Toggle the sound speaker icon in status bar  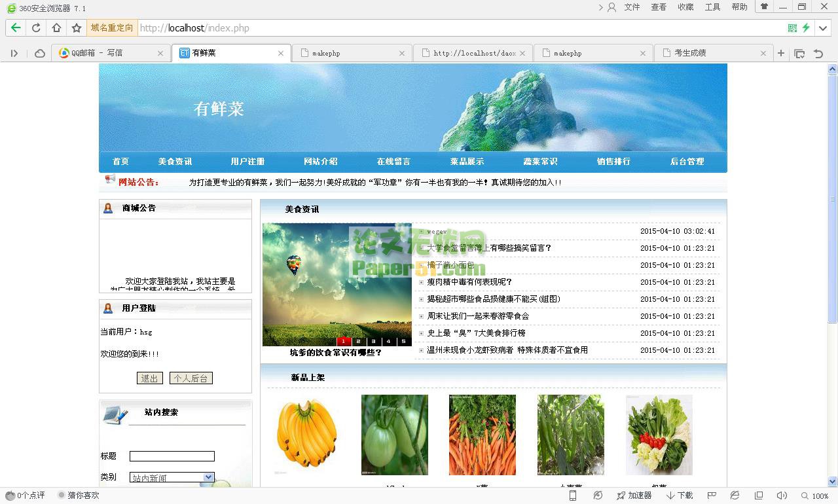[x=782, y=495]
